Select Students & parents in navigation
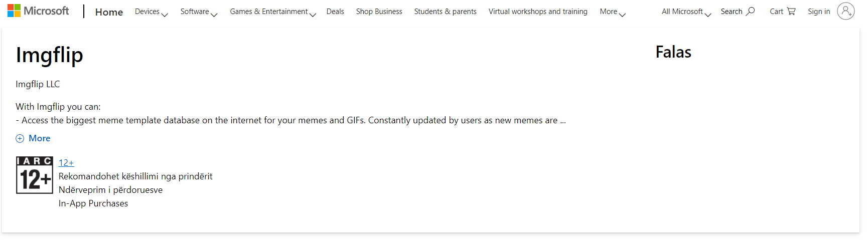 click(x=445, y=12)
